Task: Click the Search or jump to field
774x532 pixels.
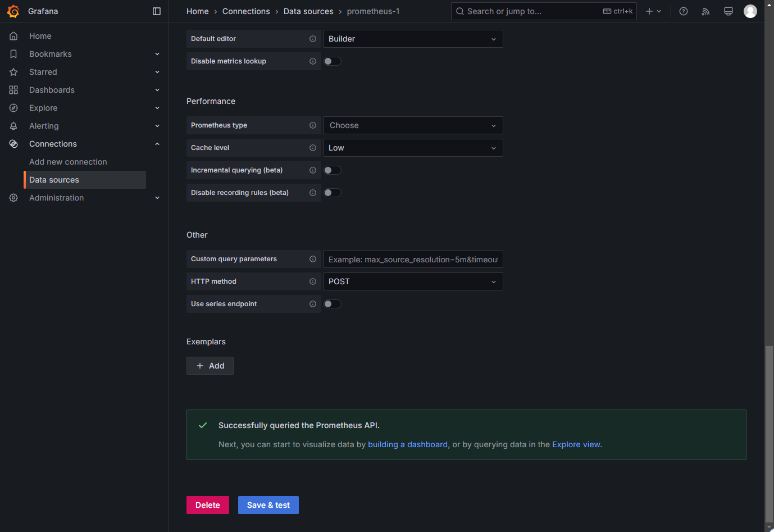Action: pos(544,11)
